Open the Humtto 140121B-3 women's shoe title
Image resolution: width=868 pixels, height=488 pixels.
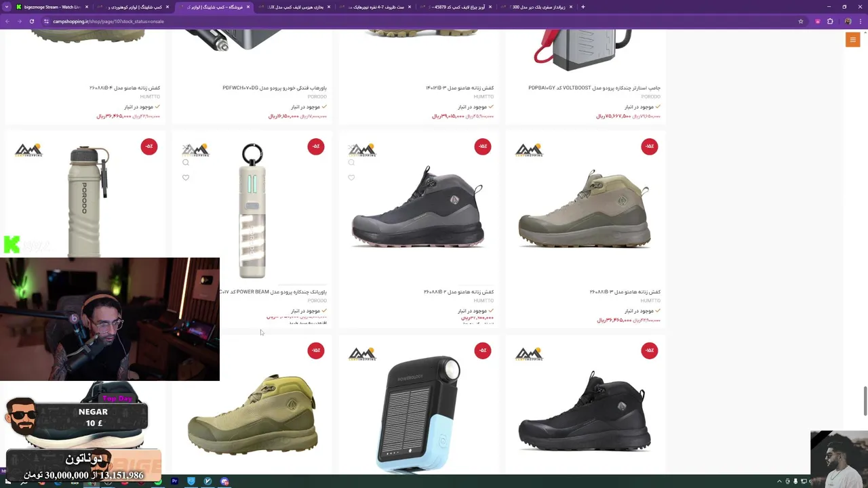click(x=460, y=87)
